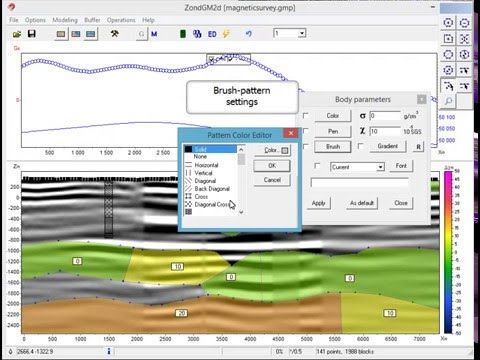Image resolution: width=480 pixels, height=360 pixels.
Task: Tick the checkbox beside the Pen button
Action: coord(305,131)
